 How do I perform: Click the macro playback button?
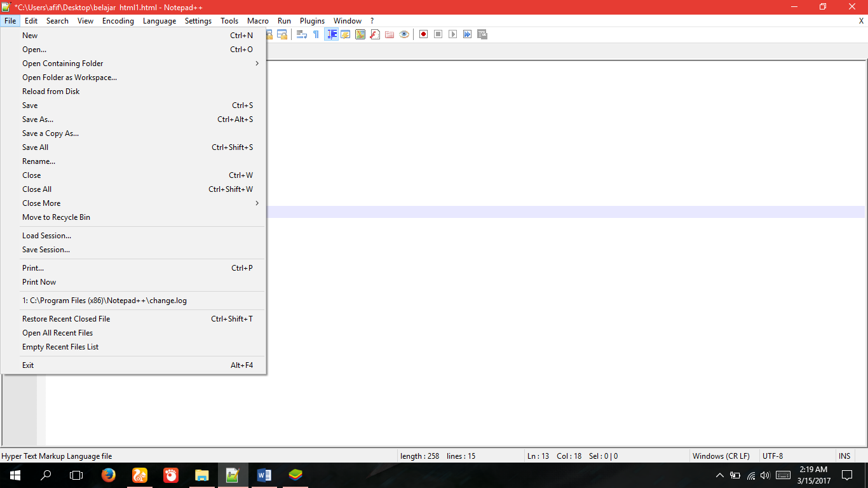tap(453, 34)
